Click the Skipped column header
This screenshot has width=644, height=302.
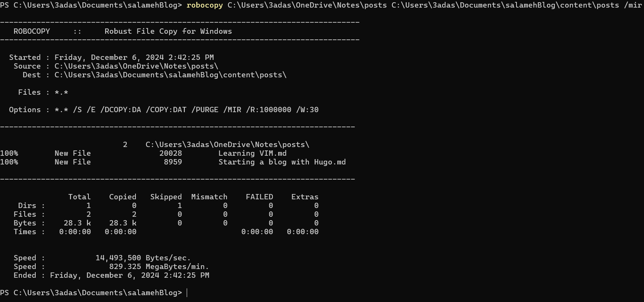click(166, 197)
